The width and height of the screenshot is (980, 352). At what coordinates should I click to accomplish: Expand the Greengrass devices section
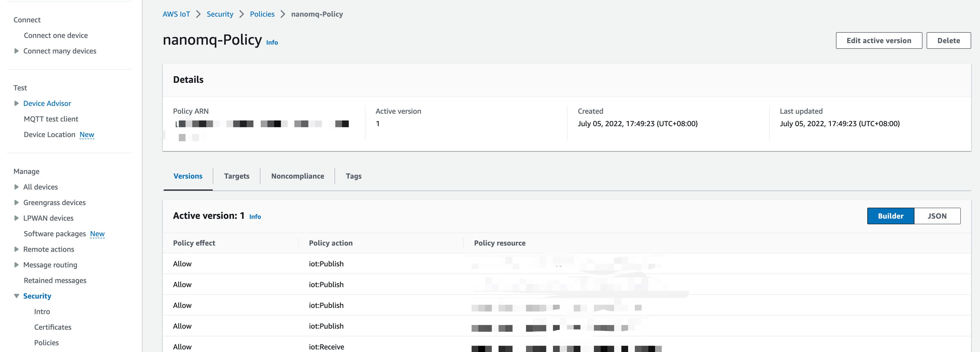pos(16,202)
